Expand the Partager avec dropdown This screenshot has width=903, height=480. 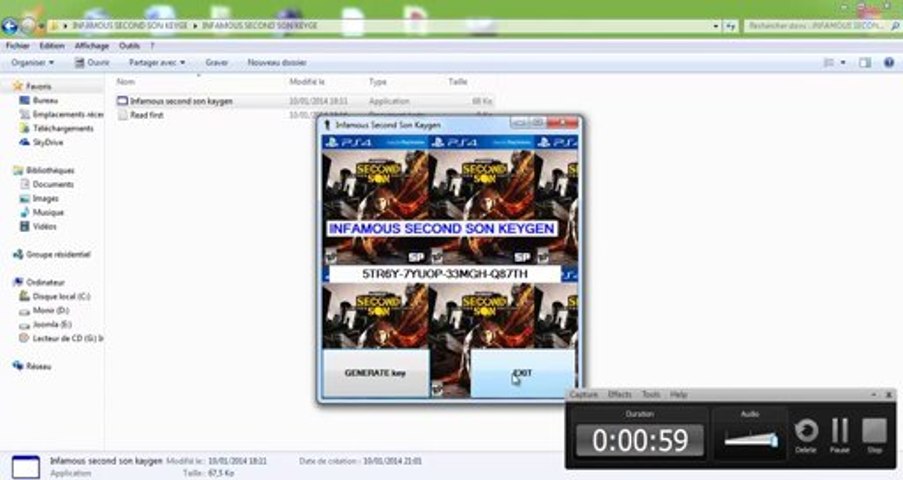(157, 62)
